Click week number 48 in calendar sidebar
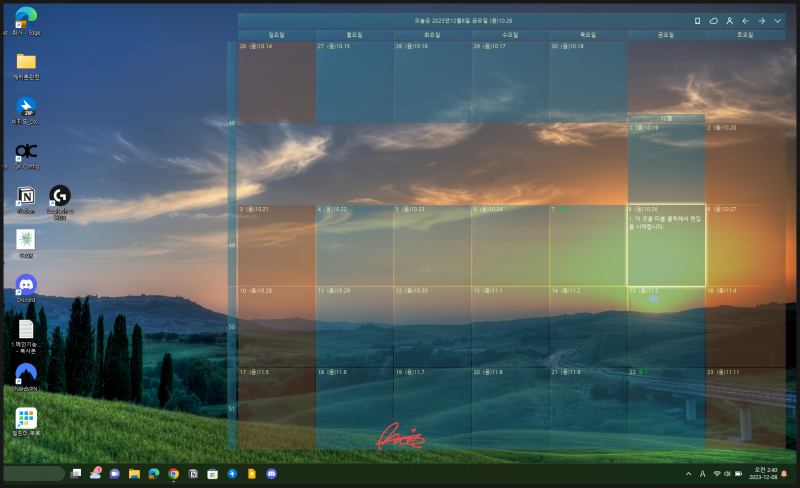The width and height of the screenshot is (800, 488). (x=232, y=123)
